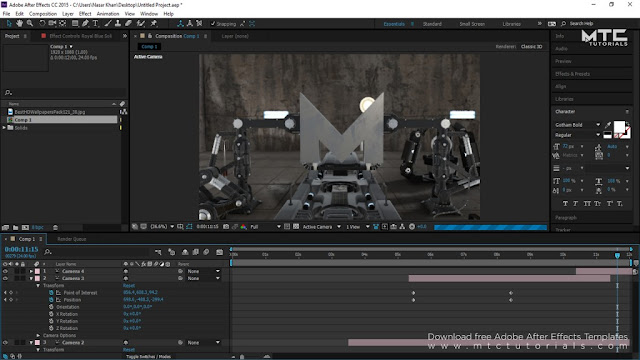Switch to the Render Queue tab
Screen dimensions: 640x360
71,239
